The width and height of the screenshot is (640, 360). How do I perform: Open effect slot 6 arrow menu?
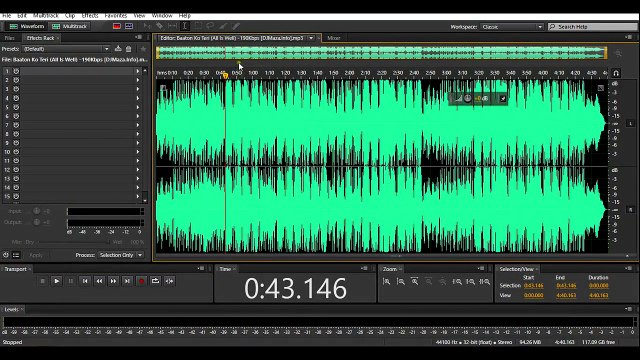[138, 116]
